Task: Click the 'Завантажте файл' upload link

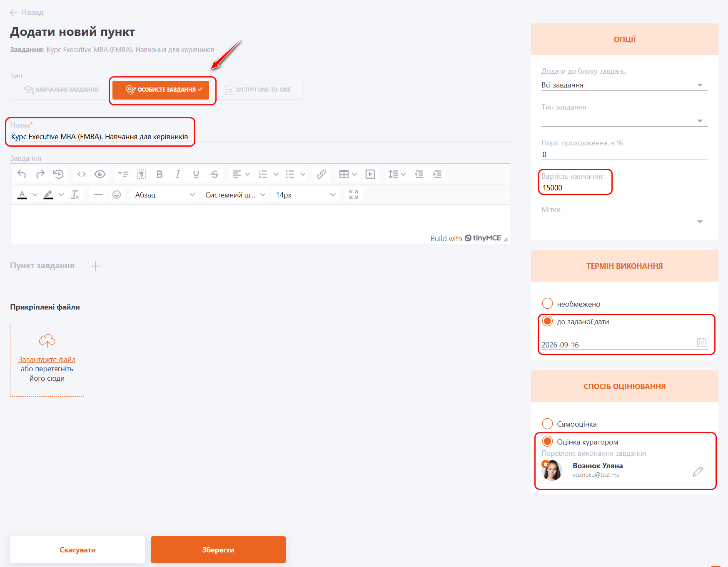Action: (47, 359)
